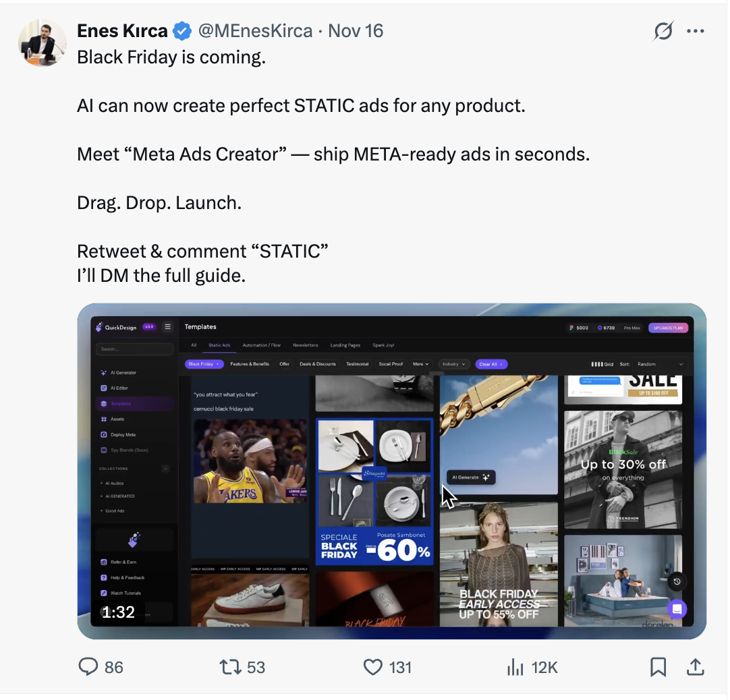Click the reply comment icon
Image resolution: width=730 pixels, height=700 pixels.
click(x=89, y=667)
